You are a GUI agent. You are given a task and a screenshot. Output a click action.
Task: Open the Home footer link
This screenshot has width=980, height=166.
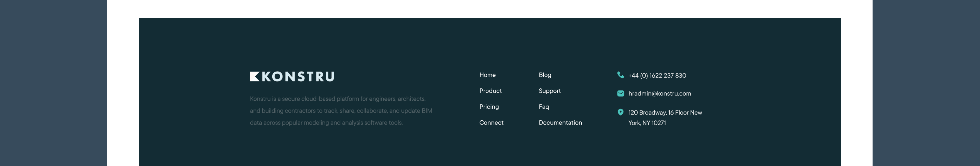tap(487, 75)
